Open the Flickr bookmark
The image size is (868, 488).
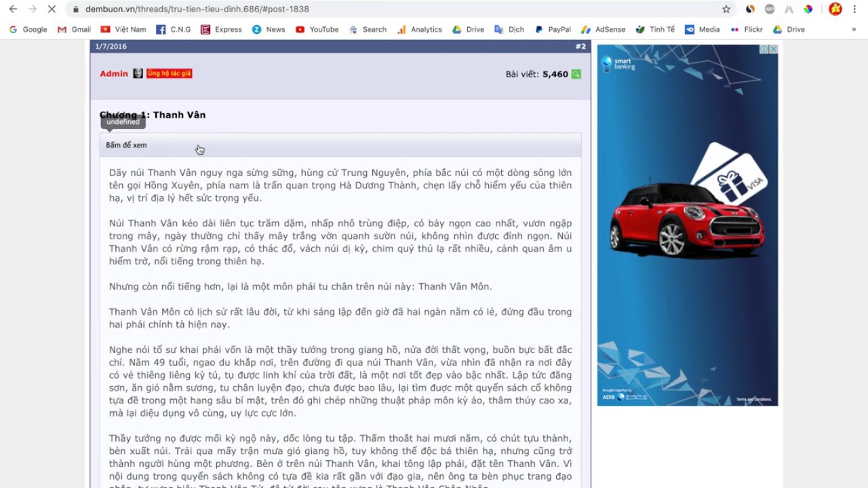[x=746, y=30]
